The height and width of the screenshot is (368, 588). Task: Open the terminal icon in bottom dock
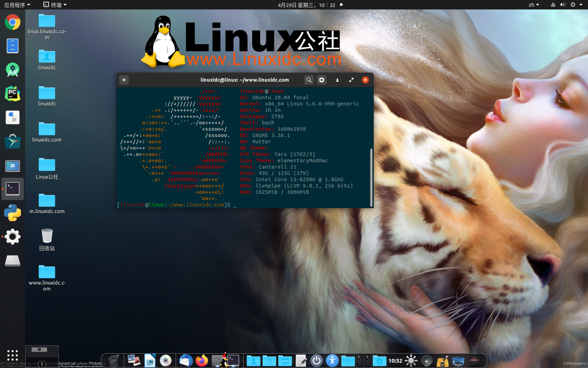233,361
